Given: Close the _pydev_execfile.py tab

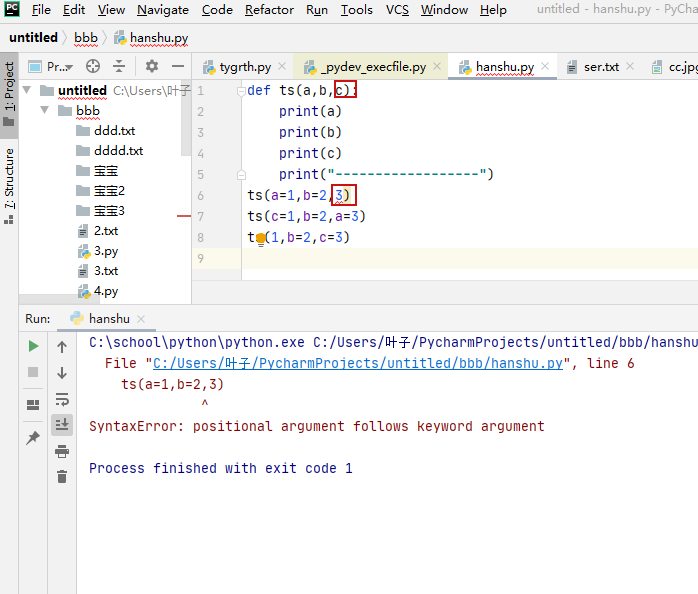Looking at the screenshot, I should [437, 66].
